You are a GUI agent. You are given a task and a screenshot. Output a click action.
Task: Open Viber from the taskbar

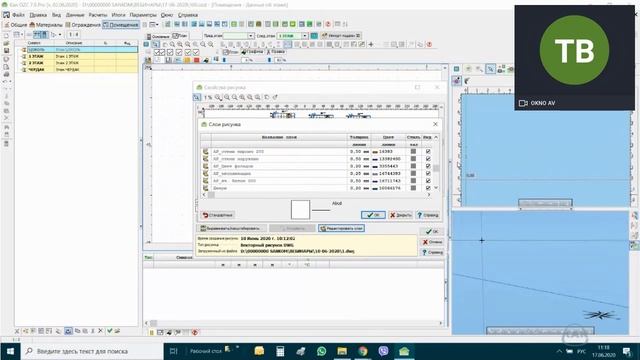(383, 351)
